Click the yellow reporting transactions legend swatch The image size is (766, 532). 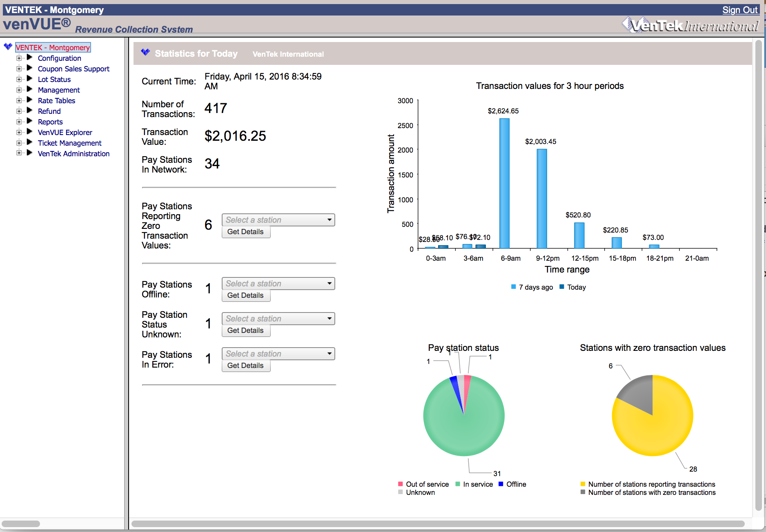[583, 484]
